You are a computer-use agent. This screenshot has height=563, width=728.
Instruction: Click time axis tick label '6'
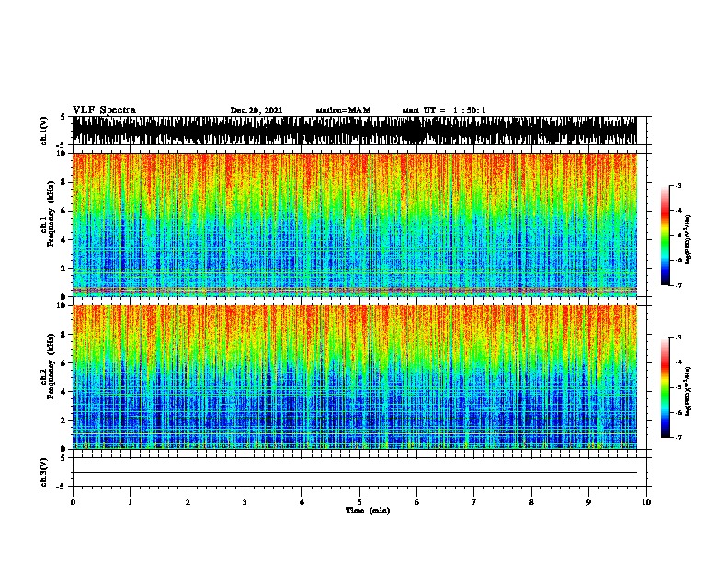pyautogui.click(x=417, y=502)
